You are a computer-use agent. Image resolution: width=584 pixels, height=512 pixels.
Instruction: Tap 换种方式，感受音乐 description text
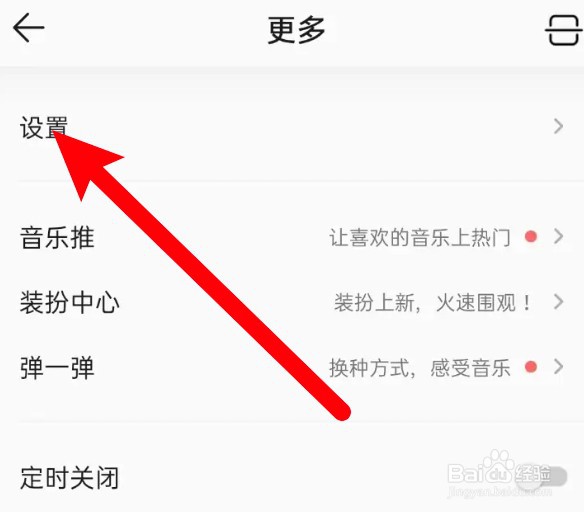tap(420, 368)
